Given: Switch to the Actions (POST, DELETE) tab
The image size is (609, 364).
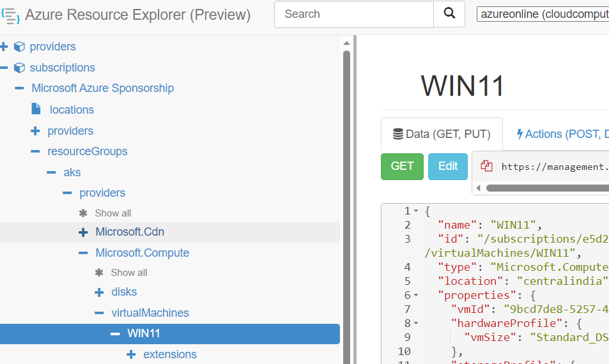Looking at the screenshot, I should pyautogui.click(x=562, y=134).
